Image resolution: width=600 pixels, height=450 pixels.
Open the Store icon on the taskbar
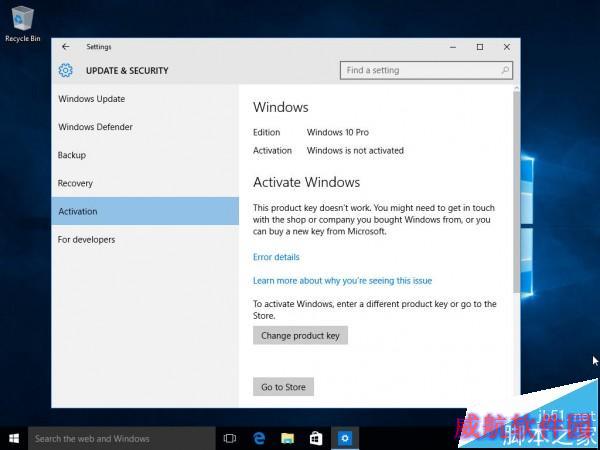(x=316, y=439)
